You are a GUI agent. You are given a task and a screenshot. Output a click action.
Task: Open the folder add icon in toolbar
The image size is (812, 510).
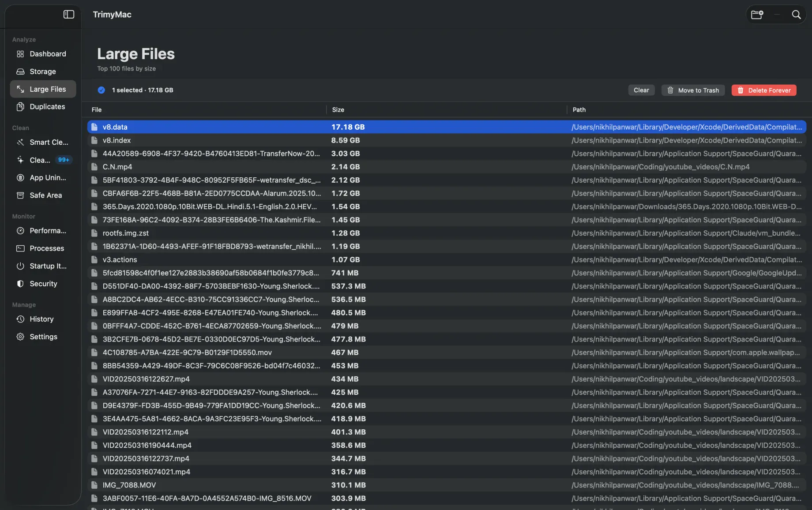point(757,15)
